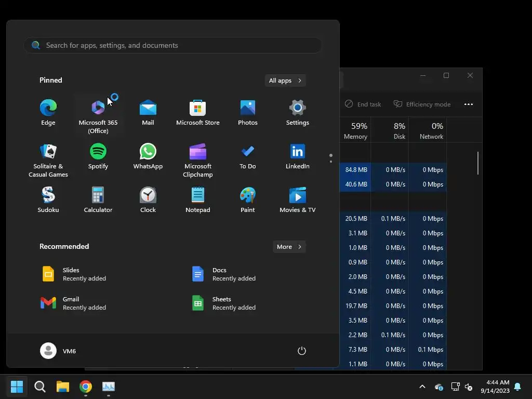This screenshot has width=532, height=399.
Task: Show More recommended items
Action: [289, 247]
